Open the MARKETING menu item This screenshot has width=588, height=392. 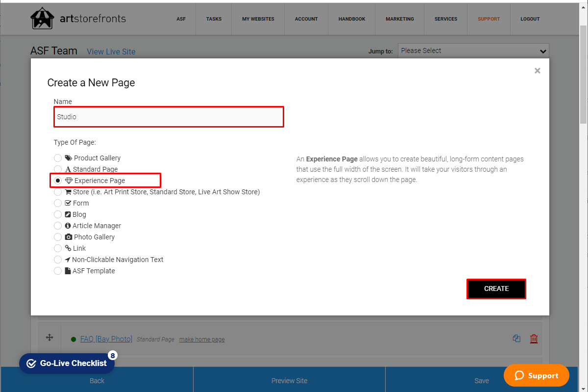point(400,19)
